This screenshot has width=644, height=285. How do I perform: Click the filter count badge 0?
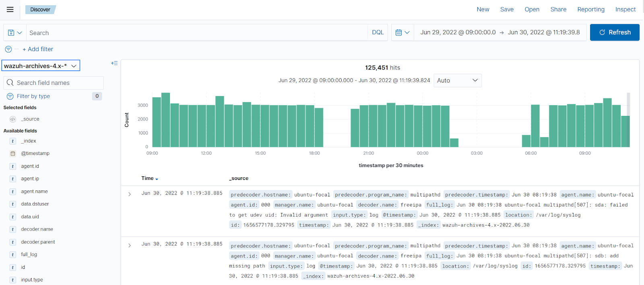(97, 96)
